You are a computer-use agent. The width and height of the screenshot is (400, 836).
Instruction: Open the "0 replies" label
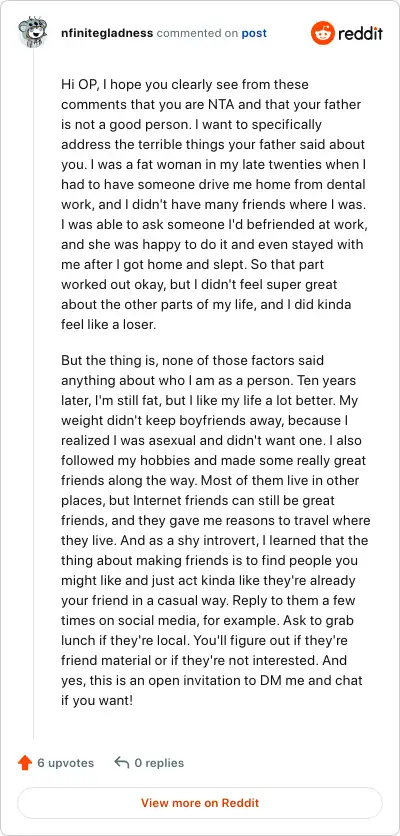pyautogui.click(x=159, y=763)
